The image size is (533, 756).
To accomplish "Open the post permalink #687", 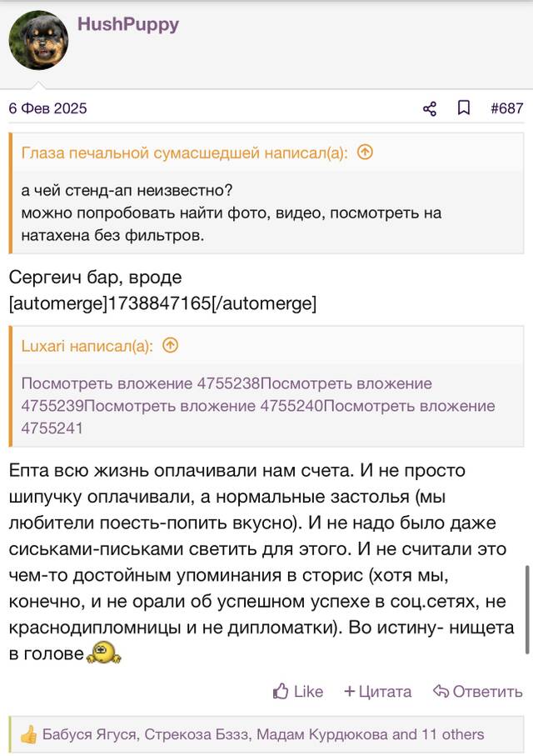I will (x=506, y=108).
